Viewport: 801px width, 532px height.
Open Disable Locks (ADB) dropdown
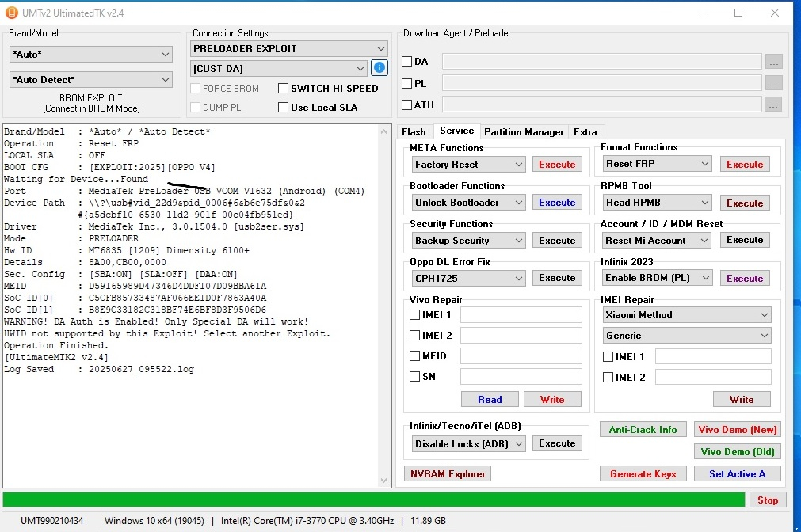[468, 443]
